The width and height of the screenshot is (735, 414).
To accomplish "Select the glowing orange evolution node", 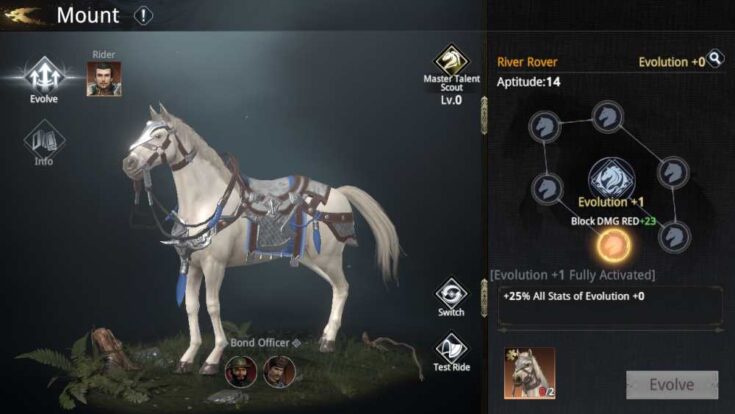I will 612,245.
